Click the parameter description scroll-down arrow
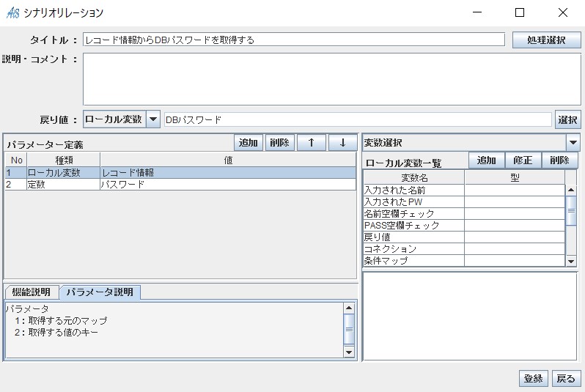Screen dimensions: 585x392 pos(349,352)
